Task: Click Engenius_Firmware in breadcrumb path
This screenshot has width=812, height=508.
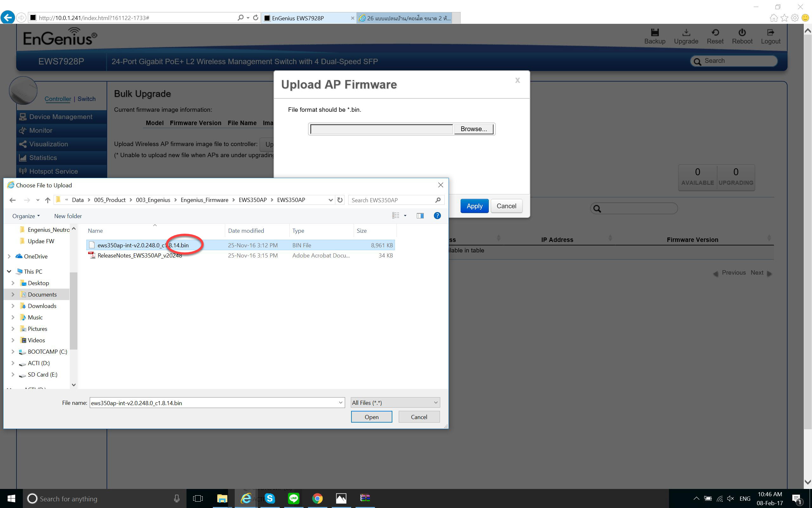Action: [x=204, y=200]
